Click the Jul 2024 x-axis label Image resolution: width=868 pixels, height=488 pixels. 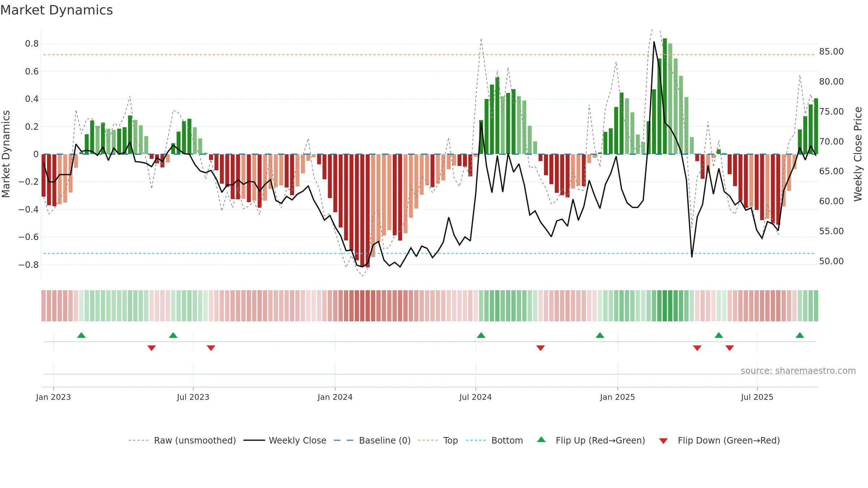(x=476, y=397)
